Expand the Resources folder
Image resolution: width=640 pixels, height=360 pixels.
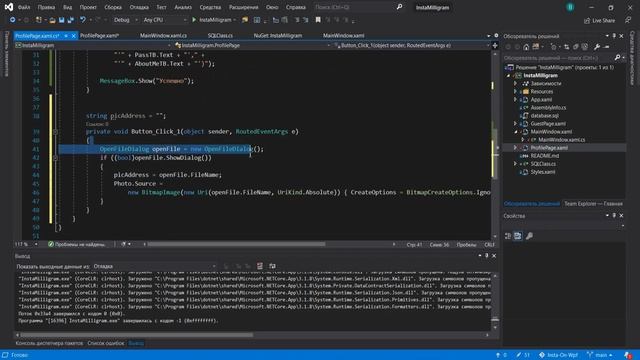click(x=516, y=91)
